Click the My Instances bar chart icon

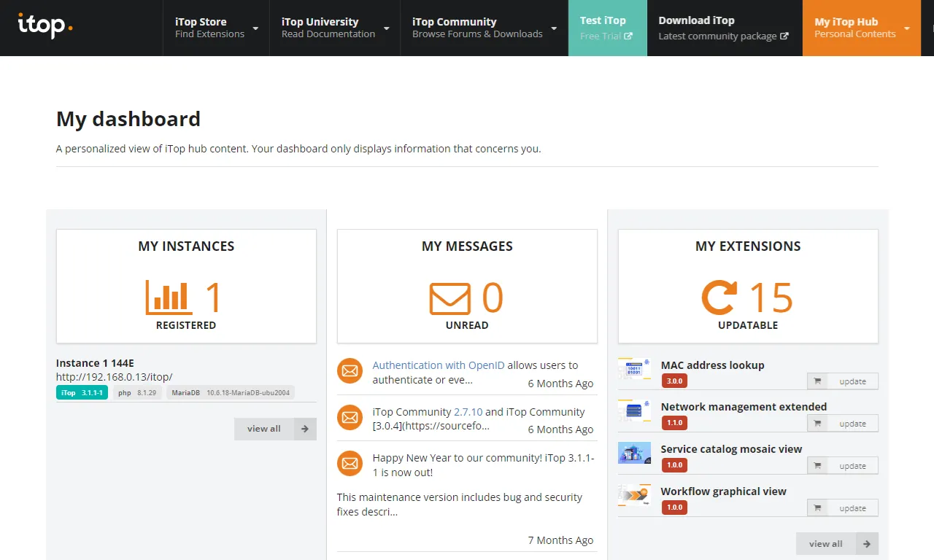(x=169, y=297)
